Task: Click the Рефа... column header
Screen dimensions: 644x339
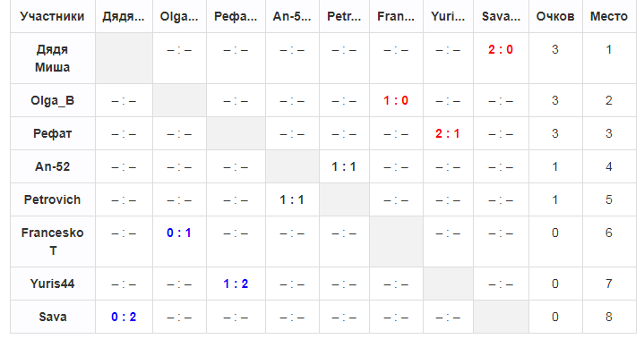Action: 236,16
